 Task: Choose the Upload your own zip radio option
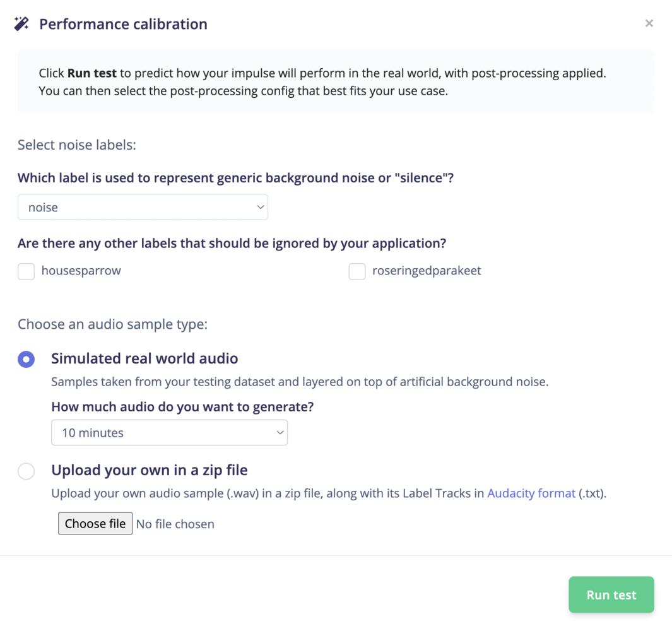[26, 471]
